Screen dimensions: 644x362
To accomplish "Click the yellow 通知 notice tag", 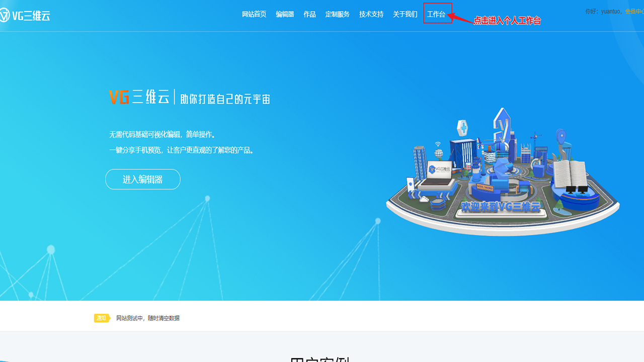I will 102,318.
